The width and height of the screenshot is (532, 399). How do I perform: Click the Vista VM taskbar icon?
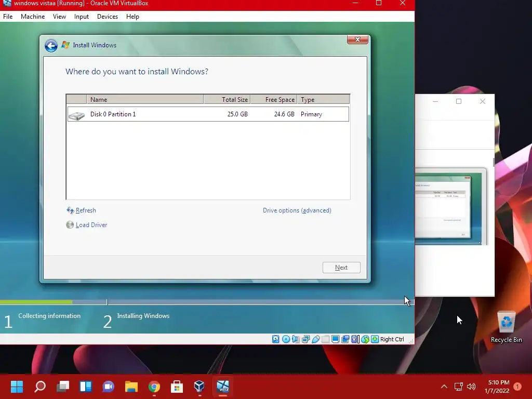(x=222, y=387)
